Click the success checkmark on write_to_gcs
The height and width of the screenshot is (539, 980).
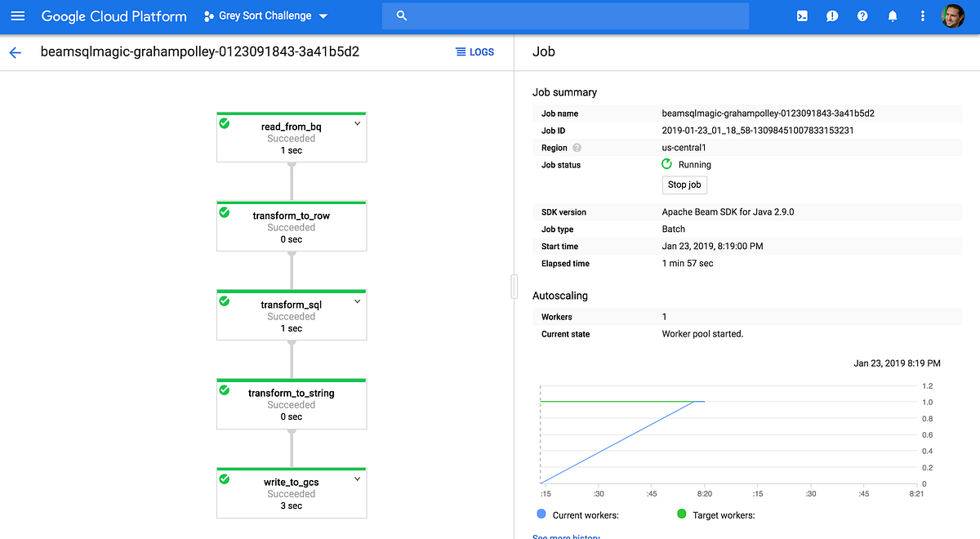pyautogui.click(x=226, y=479)
